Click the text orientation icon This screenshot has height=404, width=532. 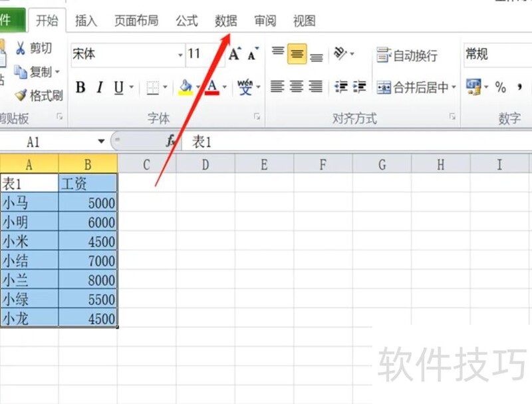point(340,53)
